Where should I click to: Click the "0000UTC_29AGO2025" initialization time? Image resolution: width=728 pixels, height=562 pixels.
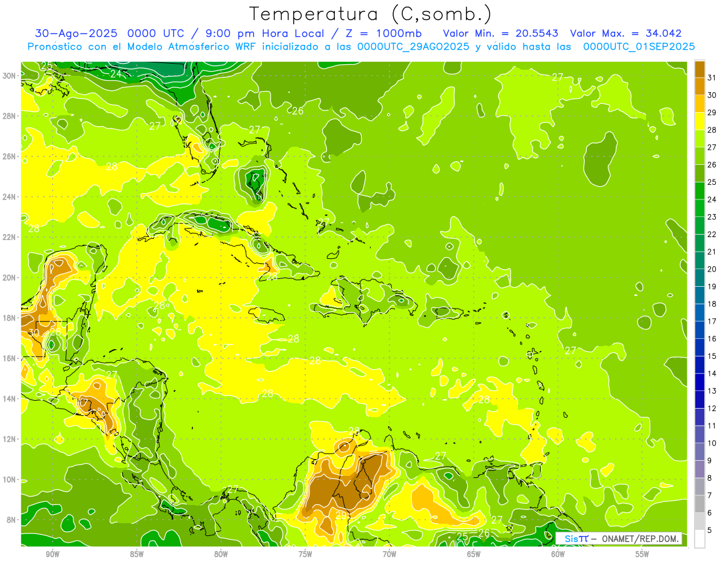pos(413,47)
